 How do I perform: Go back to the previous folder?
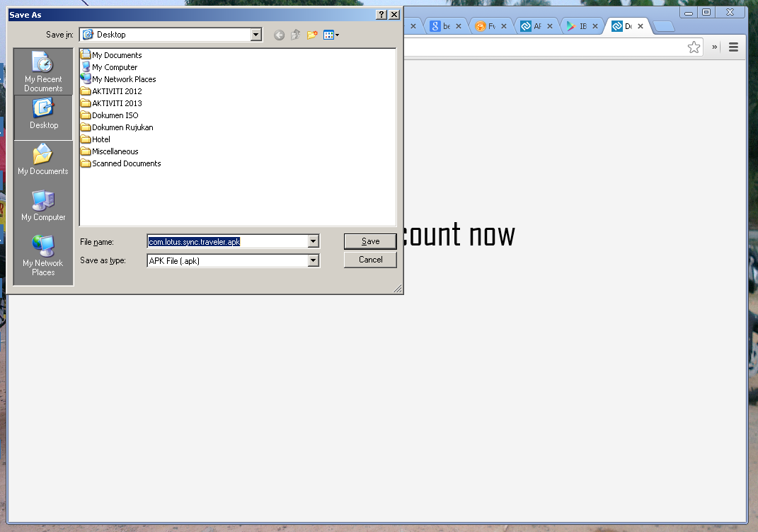click(x=279, y=35)
